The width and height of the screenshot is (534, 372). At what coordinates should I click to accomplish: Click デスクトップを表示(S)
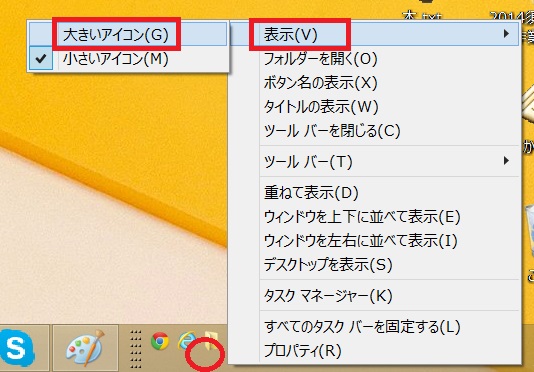pyautogui.click(x=375, y=265)
